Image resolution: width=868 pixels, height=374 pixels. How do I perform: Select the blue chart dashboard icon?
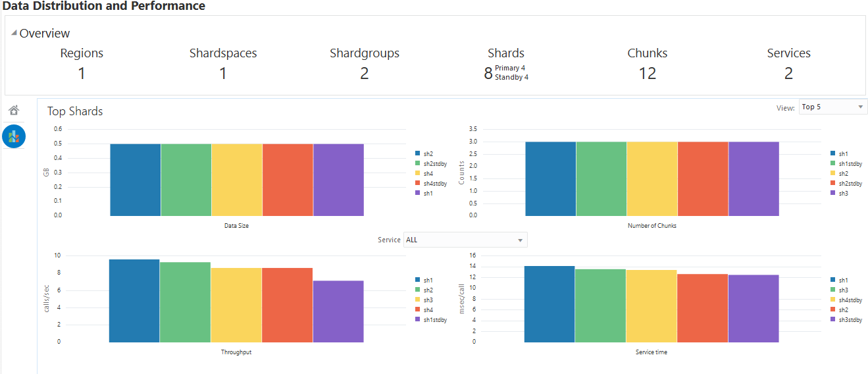click(x=14, y=136)
